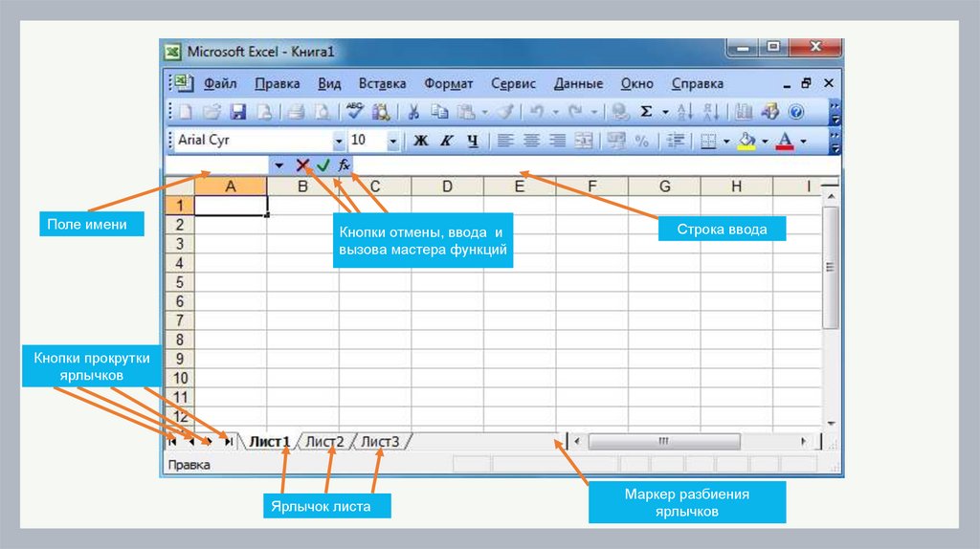This screenshot has width=980, height=549.
Task: Open the Формат menu
Action: point(448,84)
